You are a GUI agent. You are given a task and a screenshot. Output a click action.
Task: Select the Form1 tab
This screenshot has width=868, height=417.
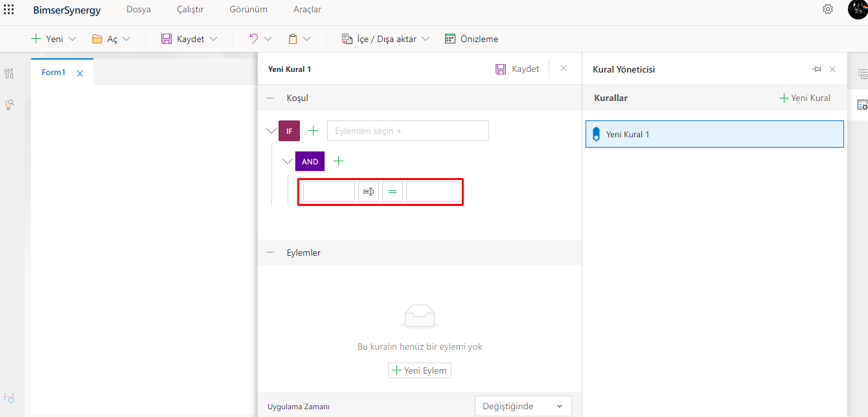click(x=54, y=73)
